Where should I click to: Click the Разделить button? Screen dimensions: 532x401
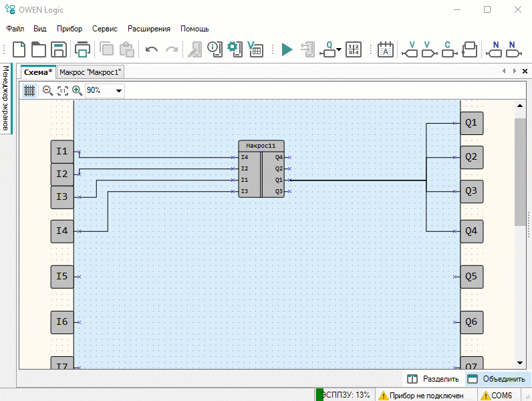click(433, 379)
